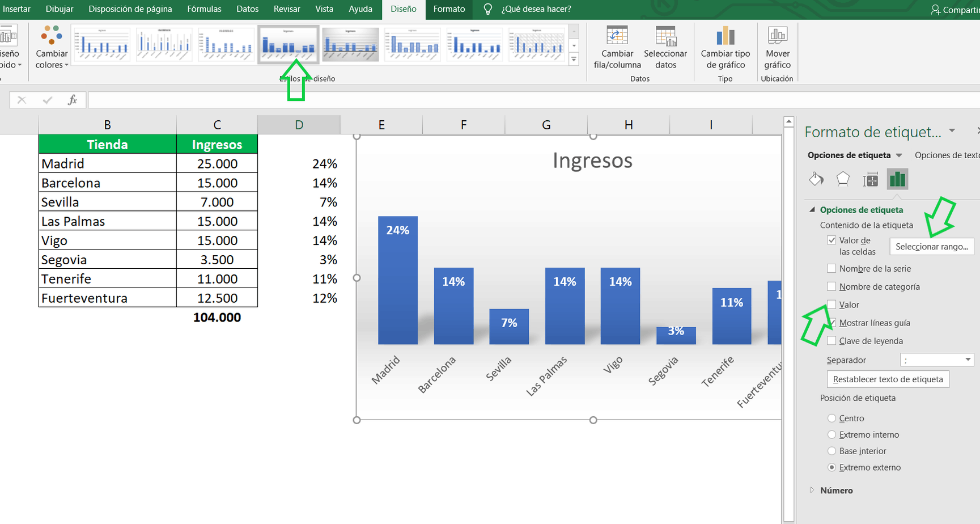Viewport: 980px width, 524px height.
Task: Uncheck Valor de las celdas checkbox
Action: click(831, 240)
